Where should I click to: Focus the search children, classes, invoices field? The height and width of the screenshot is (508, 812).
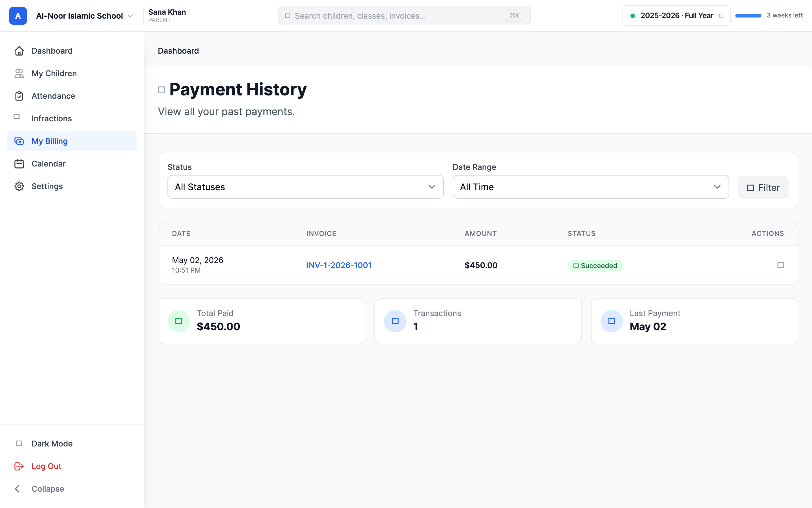pos(404,16)
